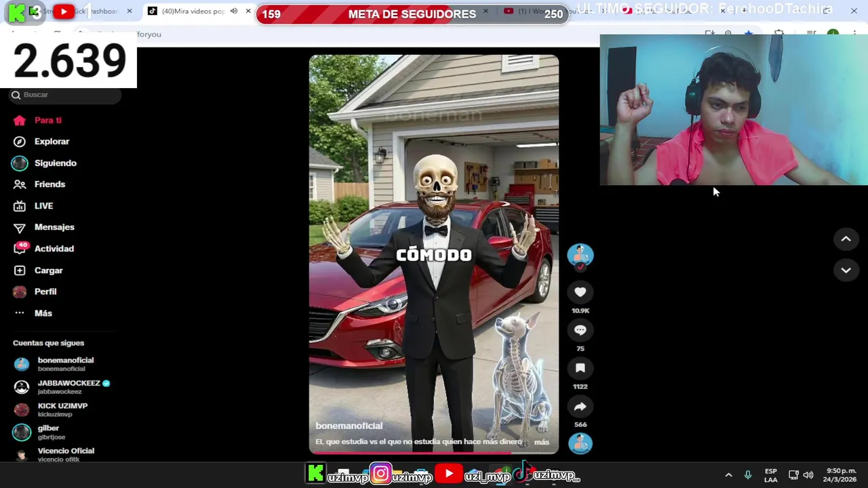The width and height of the screenshot is (868, 488).
Task: Go to next video with down chevron
Action: coord(846,270)
